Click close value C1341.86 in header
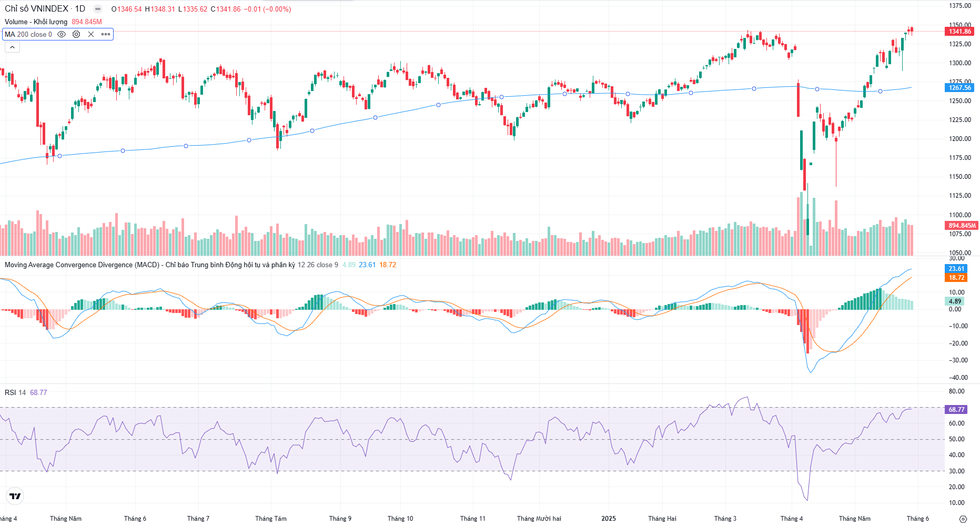Screen dimensions: 980x526 coord(226,9)
